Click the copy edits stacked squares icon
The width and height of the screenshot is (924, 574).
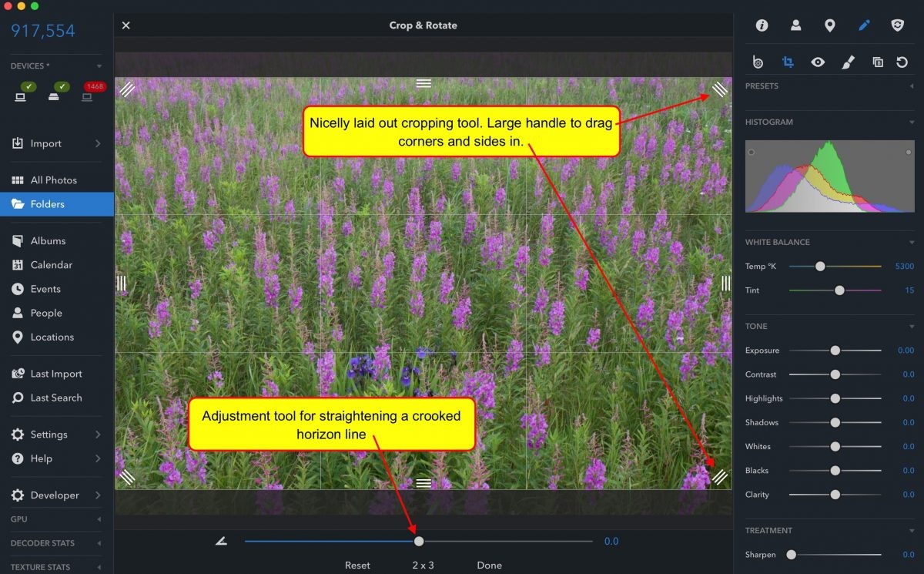[x=877, y=62]
